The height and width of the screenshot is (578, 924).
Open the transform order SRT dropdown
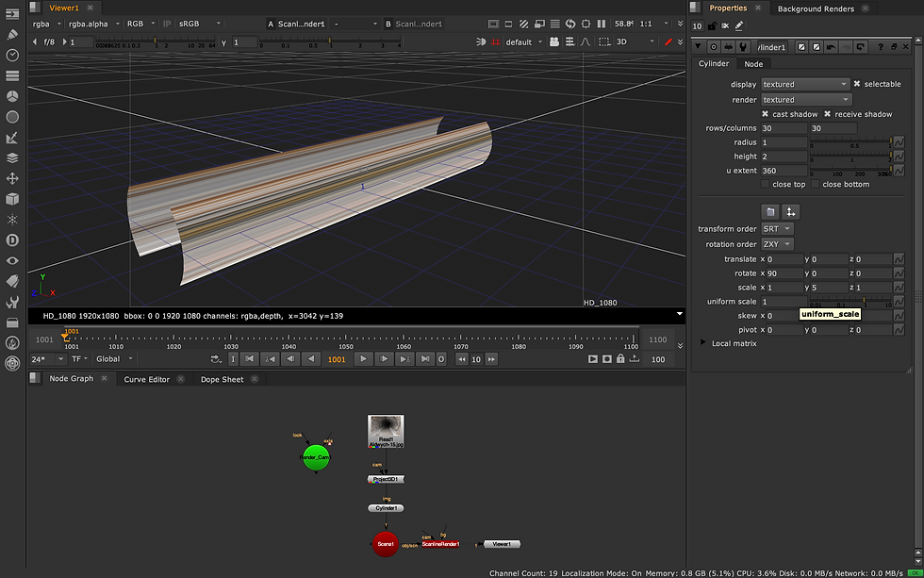[777, 228]
